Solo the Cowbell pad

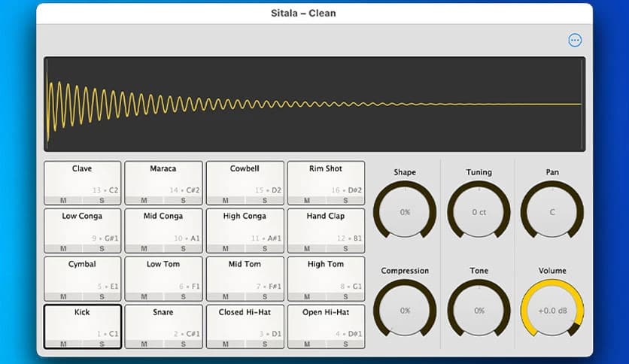(264, 201)
